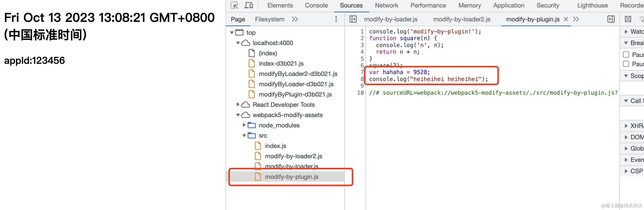This screenshot has height=210, width=644.
Task: Open modifyByPlugin-d3b021.js file
Action: (x=295, y=94)
